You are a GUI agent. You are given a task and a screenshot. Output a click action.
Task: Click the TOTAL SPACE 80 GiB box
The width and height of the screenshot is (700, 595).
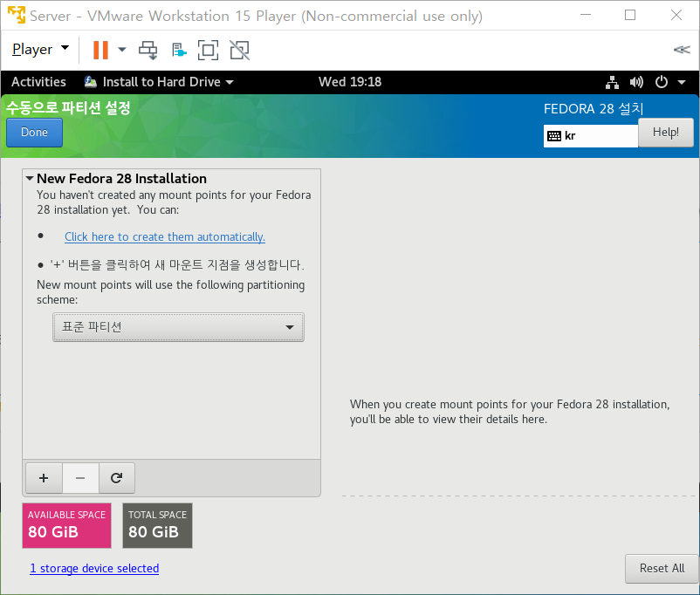tap(157, 525)
